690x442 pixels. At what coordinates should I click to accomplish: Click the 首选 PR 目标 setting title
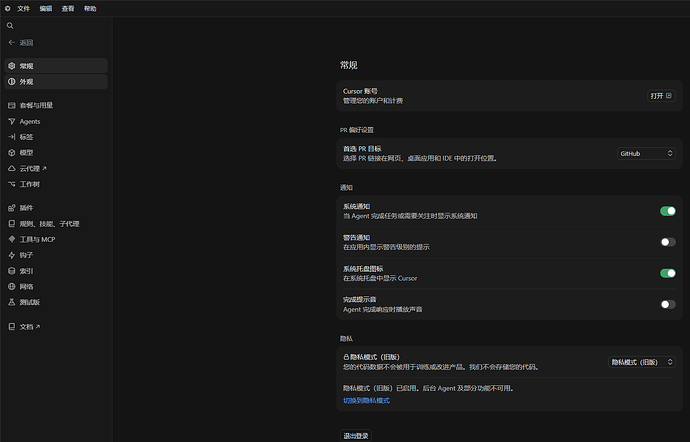point(362,149)
